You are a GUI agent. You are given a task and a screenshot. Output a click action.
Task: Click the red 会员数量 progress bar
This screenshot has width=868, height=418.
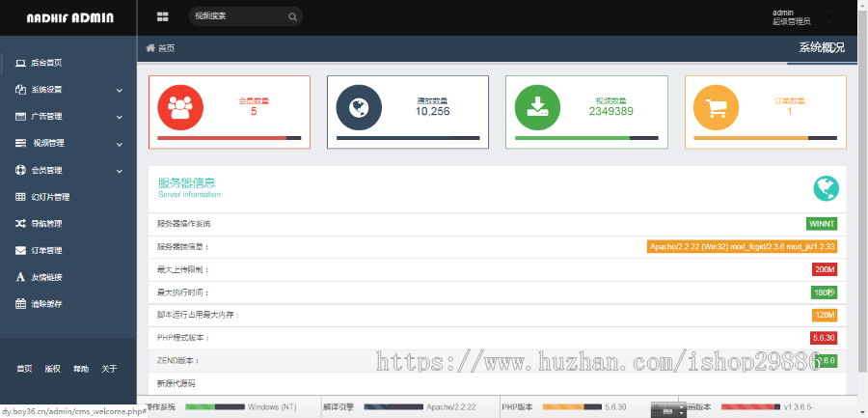(x=230, y=137)
